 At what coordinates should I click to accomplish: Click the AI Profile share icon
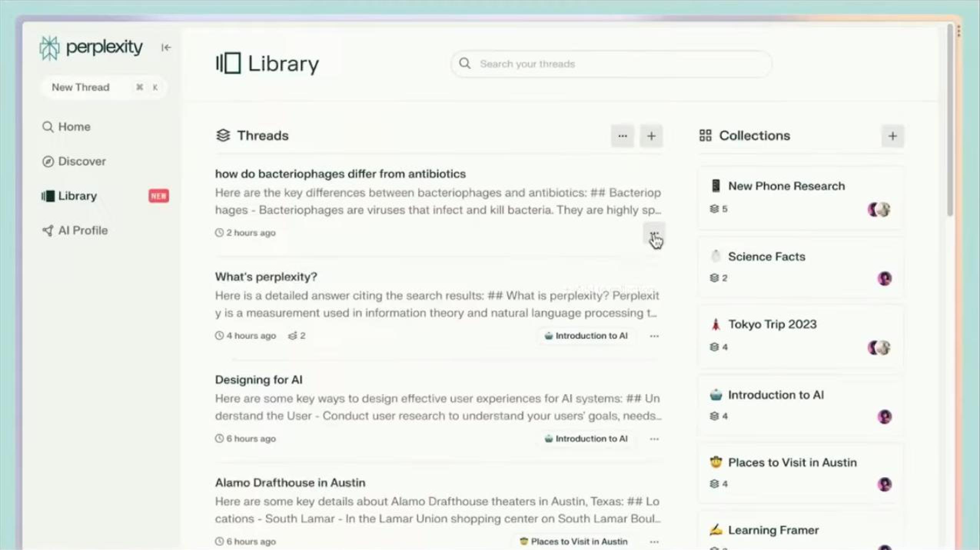pos(48,230)
